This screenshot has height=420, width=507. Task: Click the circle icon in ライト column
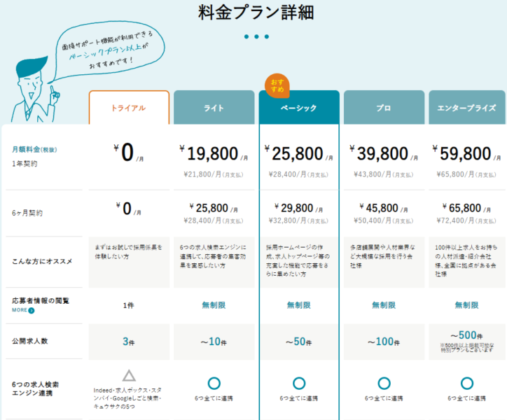pyautogui.click(x=214, y=383)
